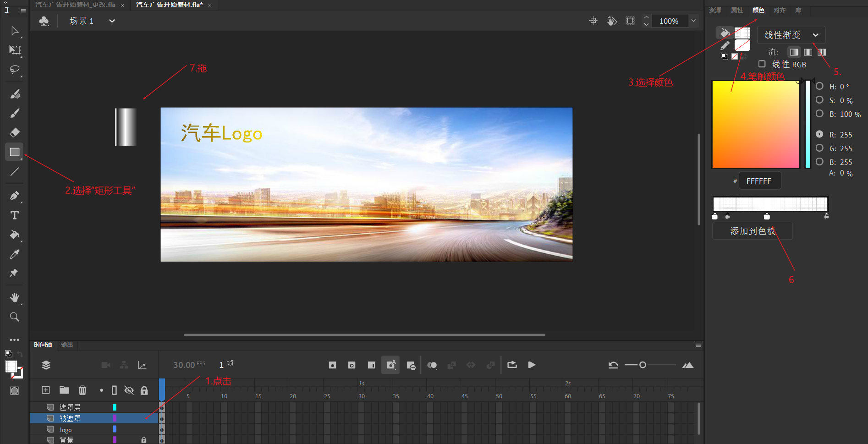Select the S saturation radio button

[x=820, y=100]
